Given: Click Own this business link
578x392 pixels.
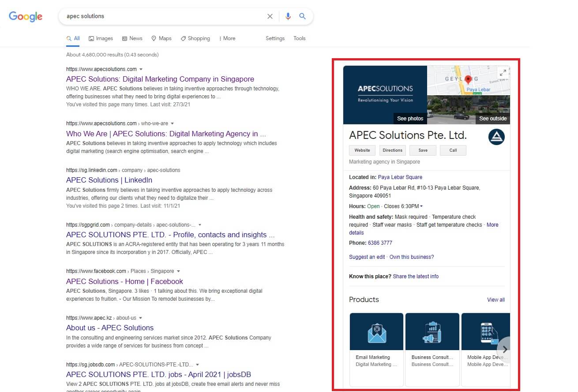Looking at the screenshot, I should 412,257.
